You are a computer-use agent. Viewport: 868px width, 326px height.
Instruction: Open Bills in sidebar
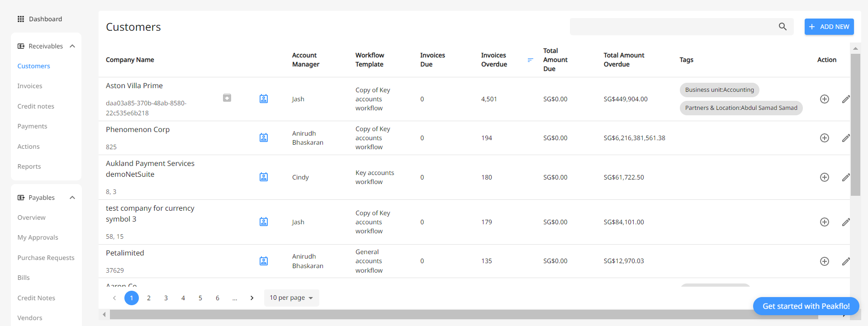pos(24,278)
